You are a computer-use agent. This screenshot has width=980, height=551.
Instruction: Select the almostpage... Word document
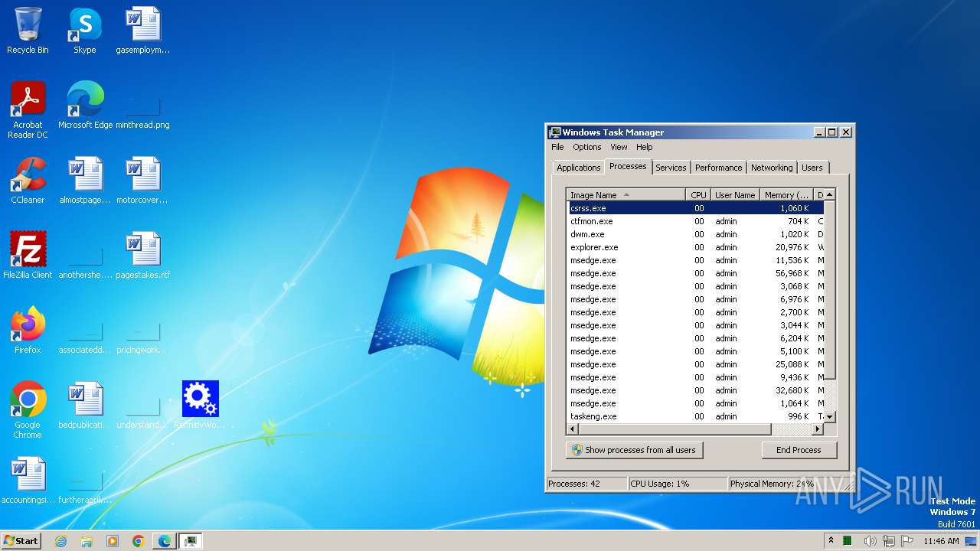pos(85,181)
